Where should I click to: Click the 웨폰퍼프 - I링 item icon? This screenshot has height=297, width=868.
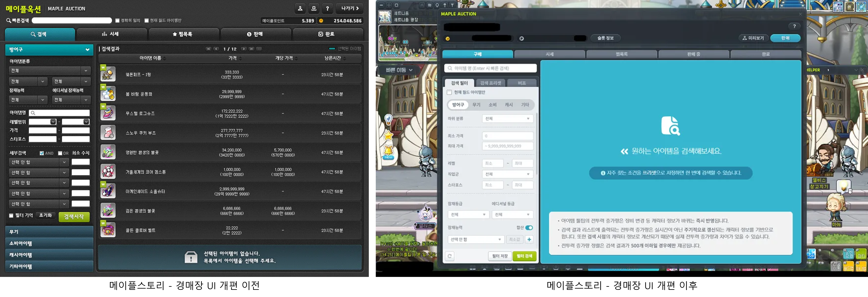108,74
